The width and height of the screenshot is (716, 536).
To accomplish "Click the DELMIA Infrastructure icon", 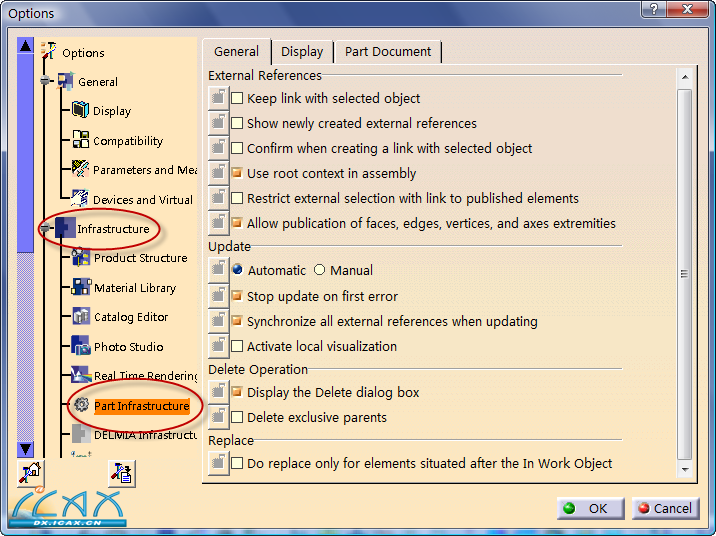I will (x=81, y=434).
